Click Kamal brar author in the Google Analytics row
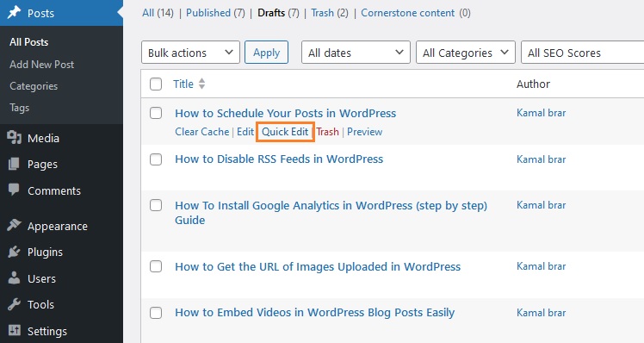Viewport: 644px width, 343px height. (x=541, y=205)
